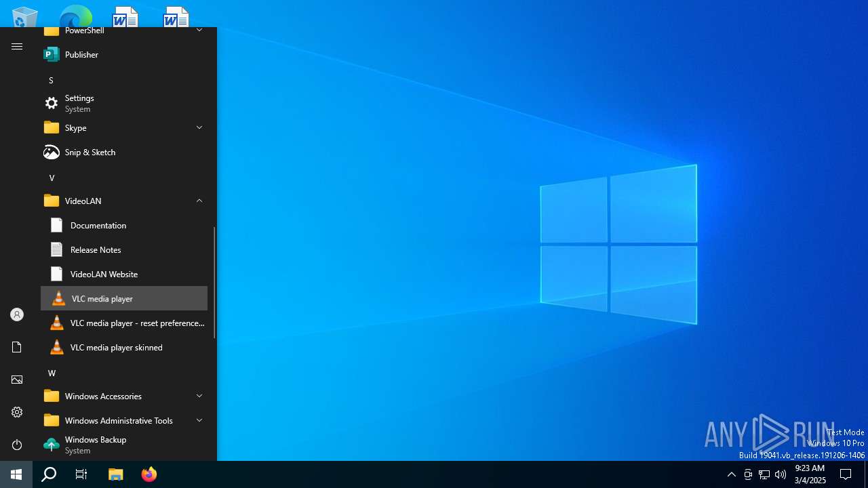Open network status tray icon
Screen dimensions: 868x488
(764, 474)
